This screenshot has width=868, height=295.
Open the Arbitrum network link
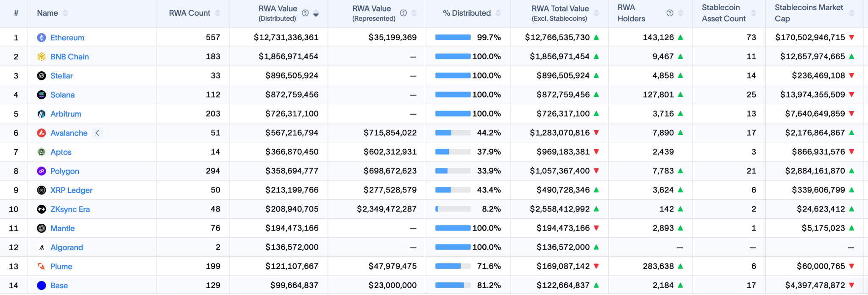(66, 114)
